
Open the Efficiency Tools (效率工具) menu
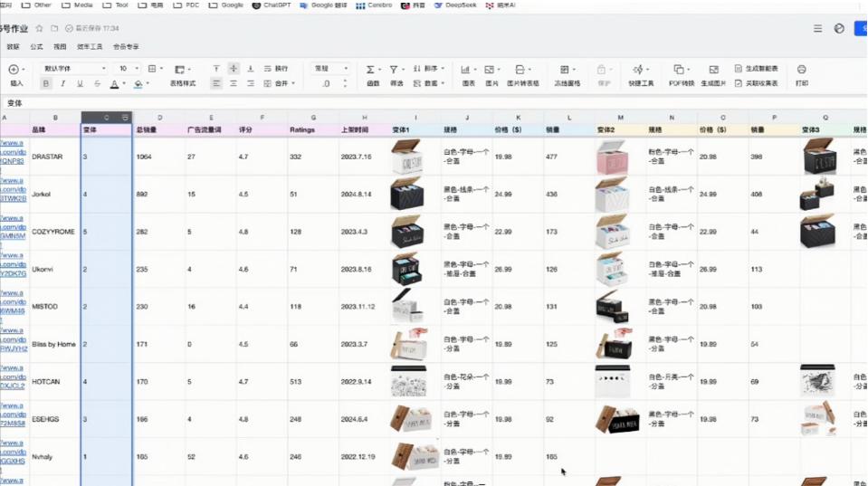point(90,47)
